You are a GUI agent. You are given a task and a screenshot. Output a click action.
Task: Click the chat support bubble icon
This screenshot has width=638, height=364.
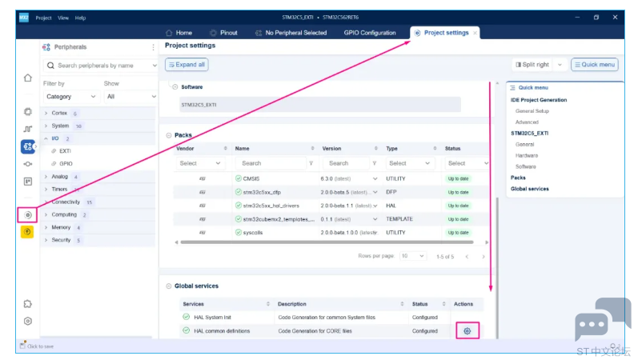click(601, 318)
